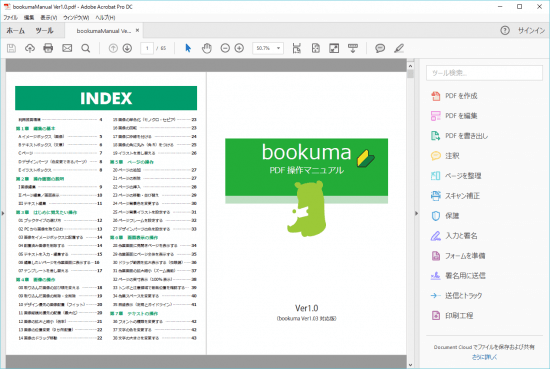Open PDFを作成 tool
The height and width of the screenshot is (369, 550).
(x=454, y=96)
